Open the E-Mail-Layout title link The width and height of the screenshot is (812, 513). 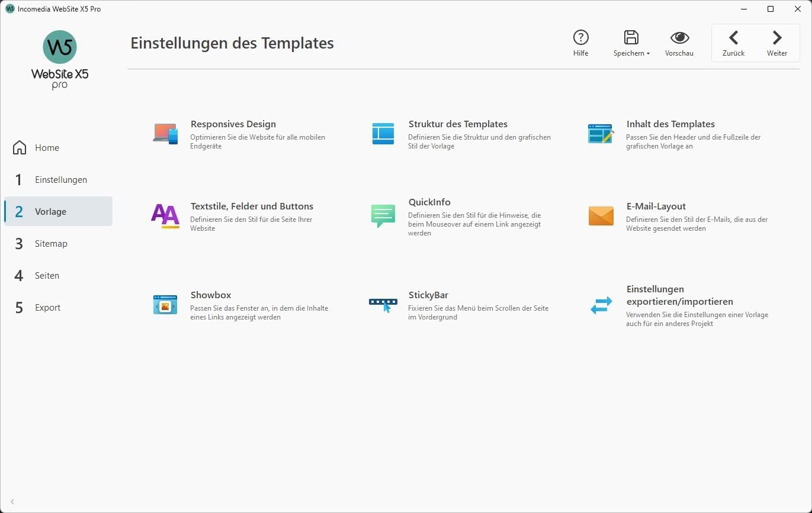tap(656, 207)
